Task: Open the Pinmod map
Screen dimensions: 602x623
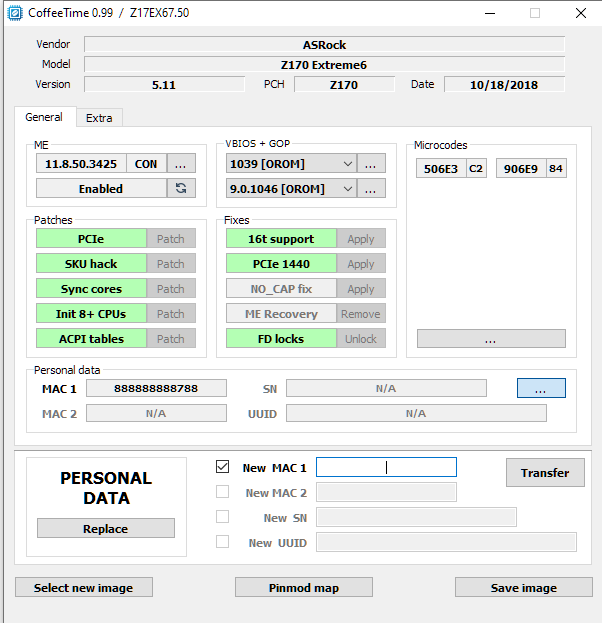Action: coord(304,587)
